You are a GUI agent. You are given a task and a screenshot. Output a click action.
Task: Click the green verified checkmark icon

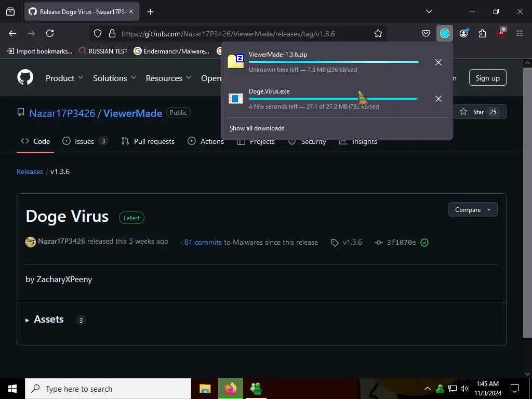[424, 242]
